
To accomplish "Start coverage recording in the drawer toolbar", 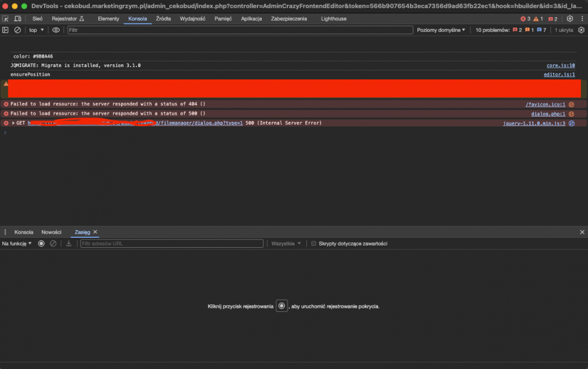I will (41, 244).
